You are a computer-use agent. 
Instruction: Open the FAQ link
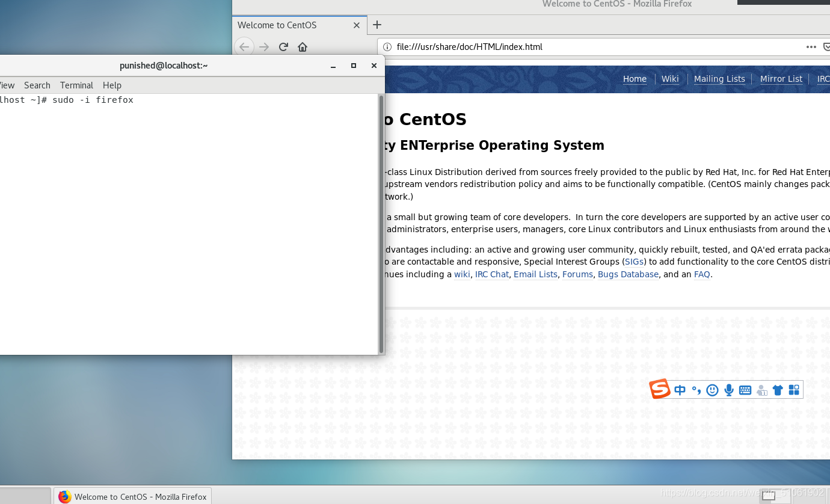point(702,274)
